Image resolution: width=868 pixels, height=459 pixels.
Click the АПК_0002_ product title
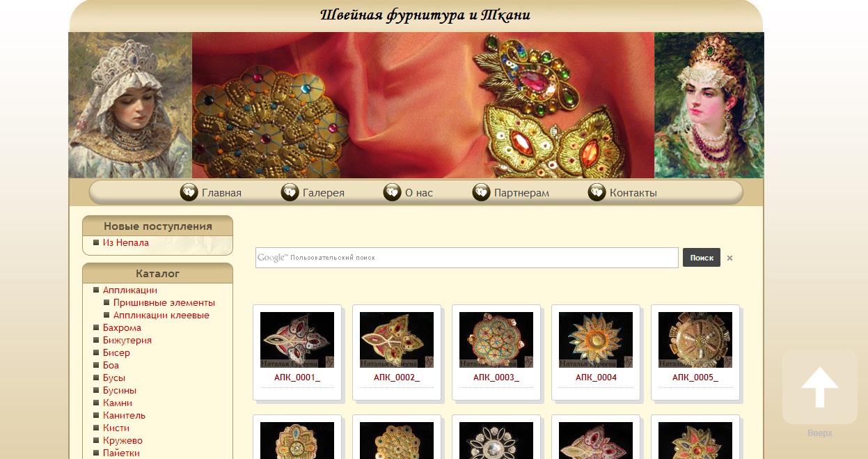tap(397, 378)
